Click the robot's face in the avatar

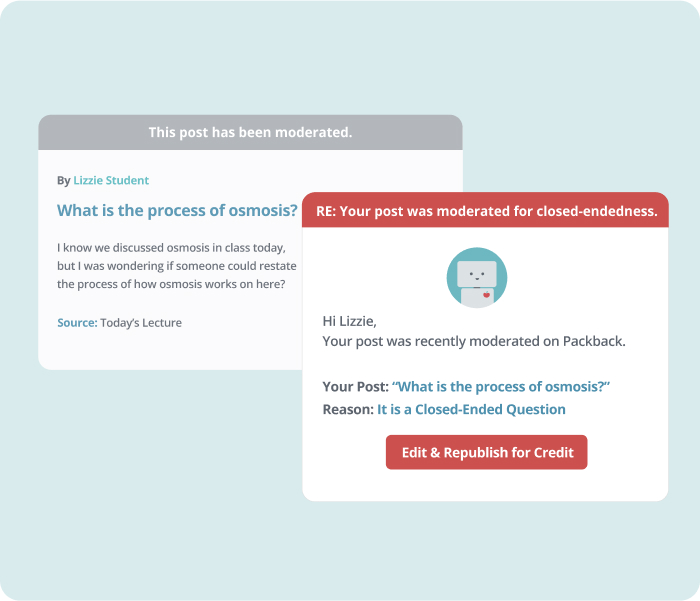[477, 274]
